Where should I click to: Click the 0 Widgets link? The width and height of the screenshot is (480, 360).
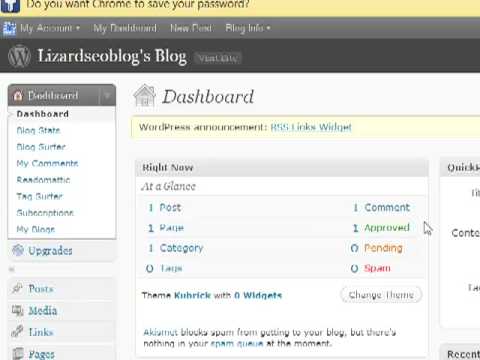click(258, 295)
